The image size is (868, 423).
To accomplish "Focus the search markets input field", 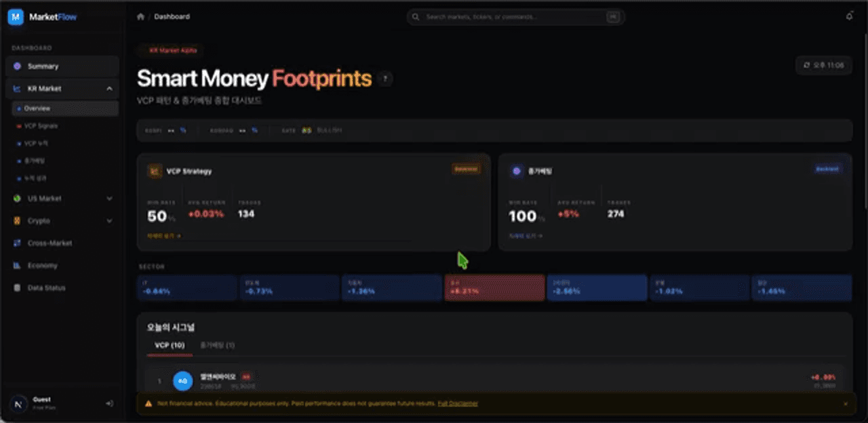I will [515, 17].
